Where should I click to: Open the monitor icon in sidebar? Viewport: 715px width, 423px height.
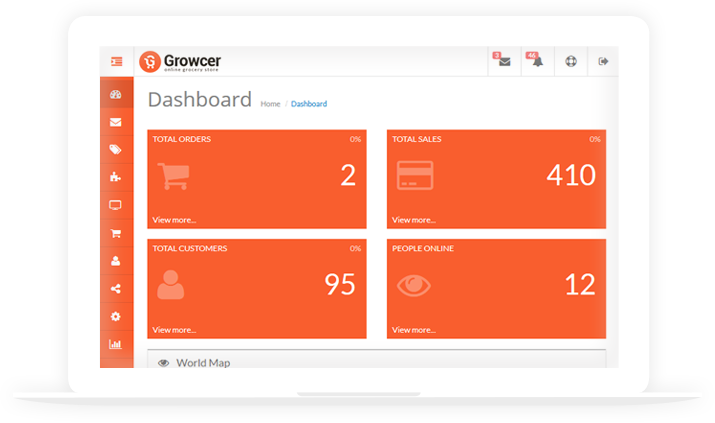pos(116,205)
